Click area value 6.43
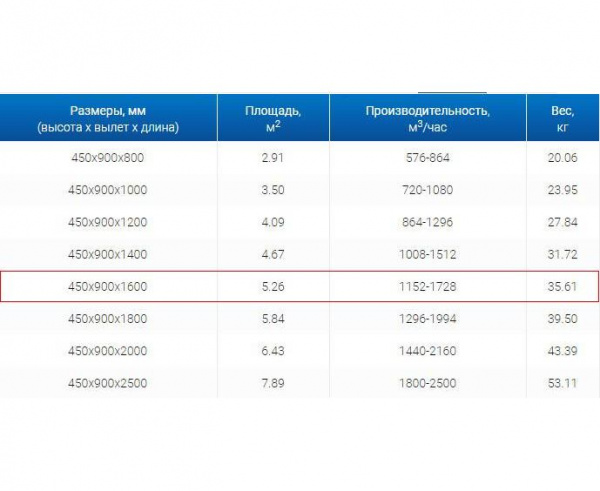This screenshot has width=600, height=491. 273,351
